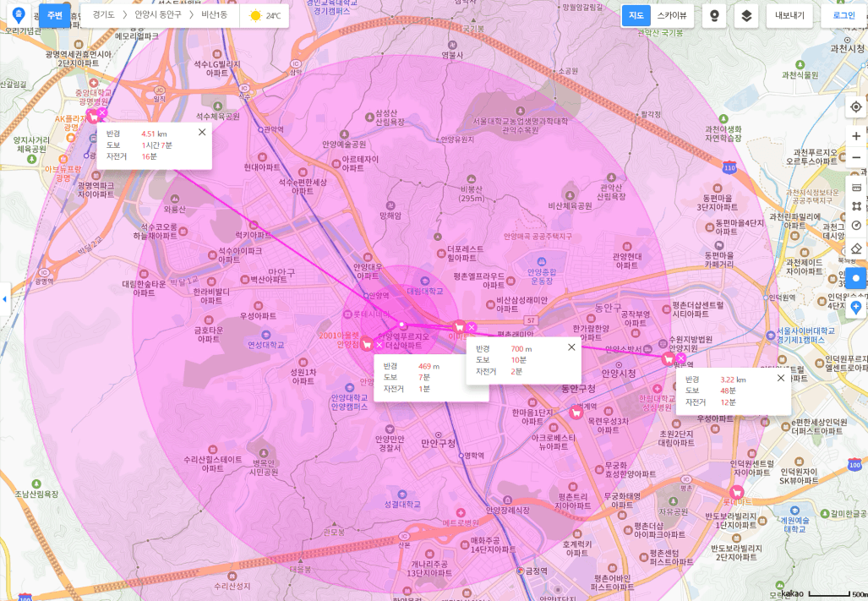Click the 석수체육공원 label
The image size is (868, 601).
[x=218, y=116]
